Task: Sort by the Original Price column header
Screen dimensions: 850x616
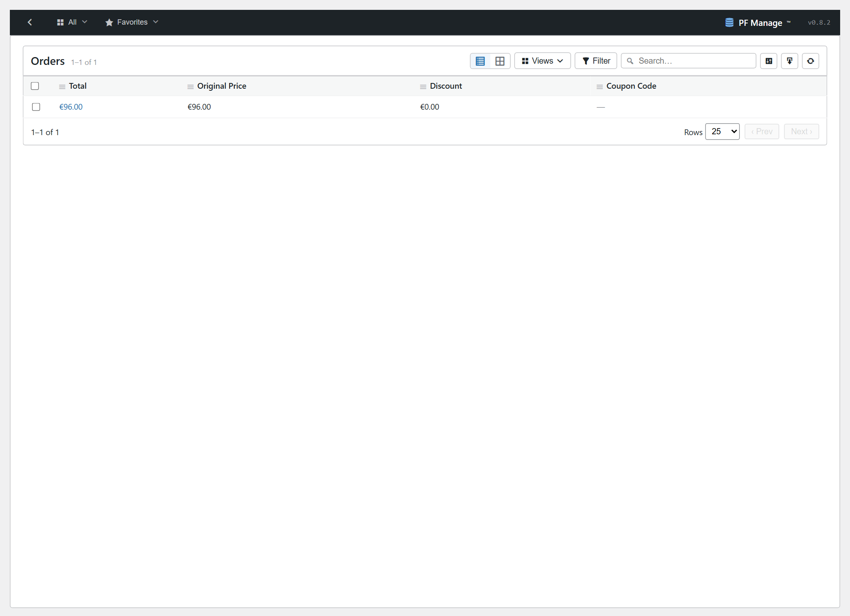Action: tap(222, 86)
